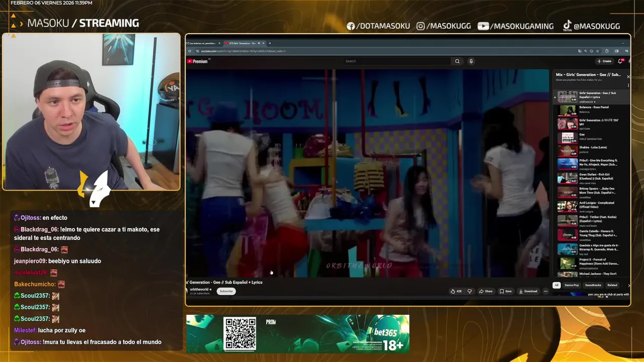
Task: Play Pitbull - Give Me Everything from mix
Action: coord(593,163)
